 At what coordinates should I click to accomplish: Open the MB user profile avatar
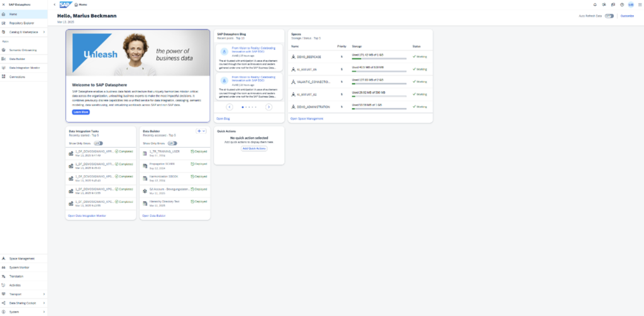pos(630,4)
